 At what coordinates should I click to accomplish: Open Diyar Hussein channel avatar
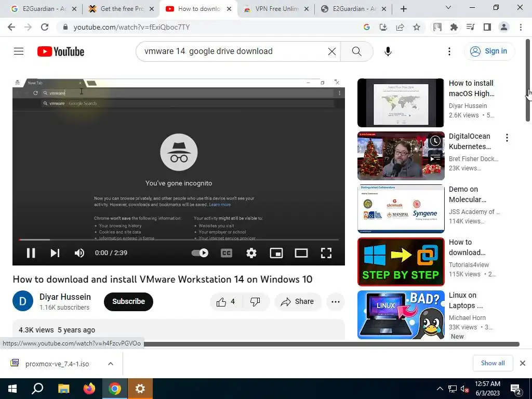23,301
